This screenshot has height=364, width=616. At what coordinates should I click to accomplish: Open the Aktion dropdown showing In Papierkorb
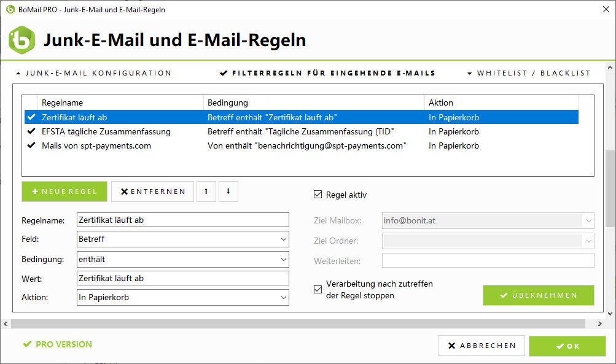point(182,297)
